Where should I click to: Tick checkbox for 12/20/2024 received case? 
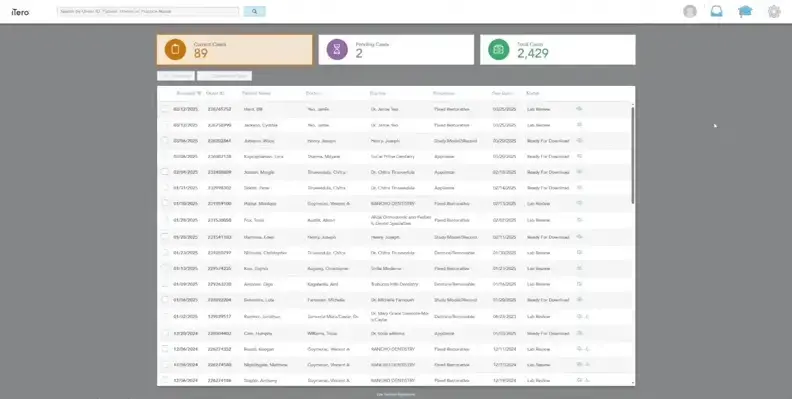click(x=165, y=333)
